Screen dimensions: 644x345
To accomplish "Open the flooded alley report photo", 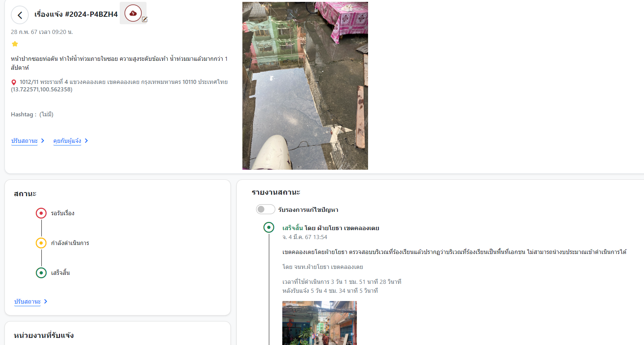I will (x=305, y=86).
